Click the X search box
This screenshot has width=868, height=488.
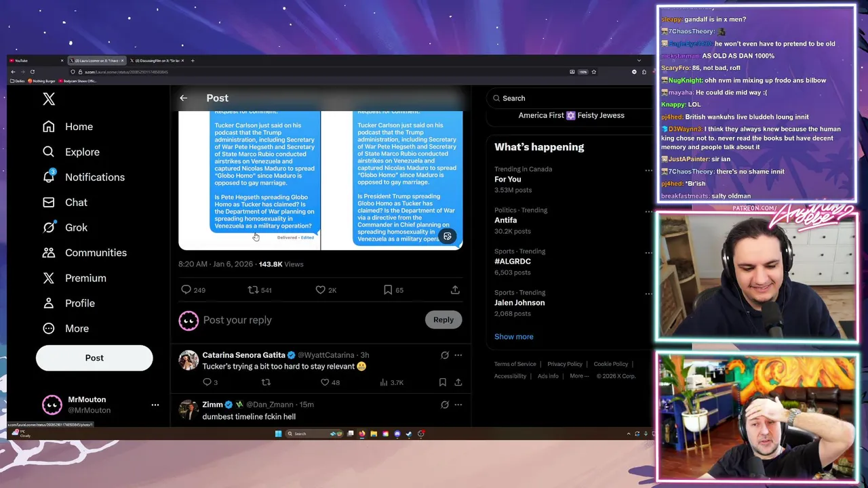point(570,98)
